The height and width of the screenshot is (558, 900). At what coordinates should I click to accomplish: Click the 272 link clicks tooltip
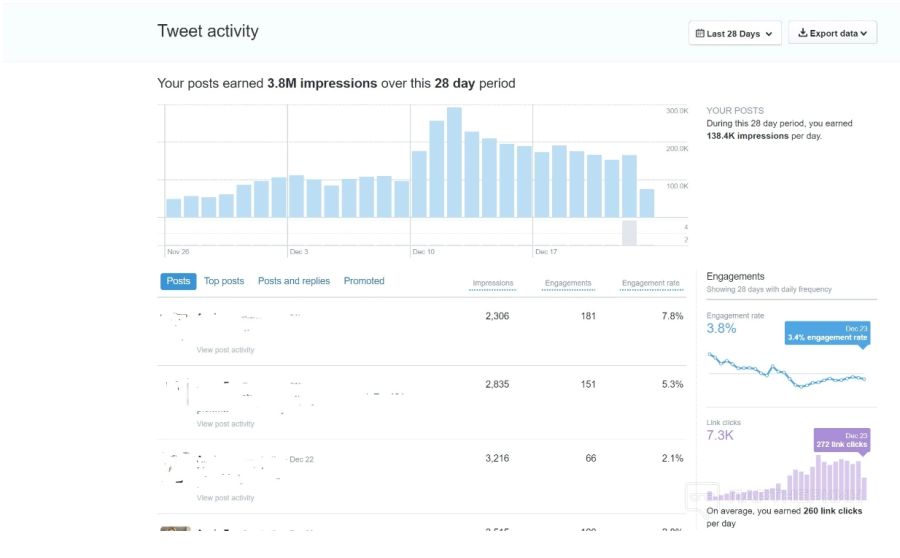point(841,441)
